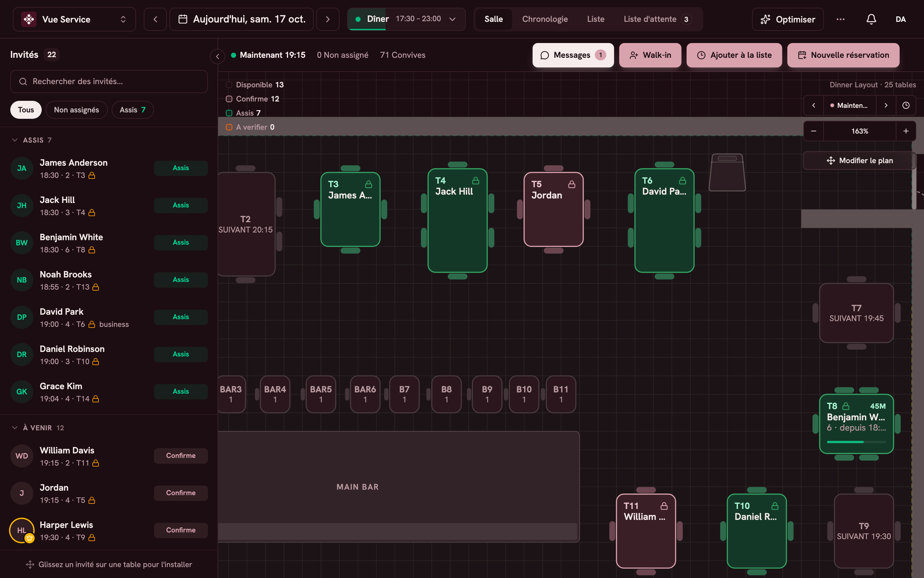Click the lock icon on table T3
924x578 pixels.
click(x=368, y=184)
